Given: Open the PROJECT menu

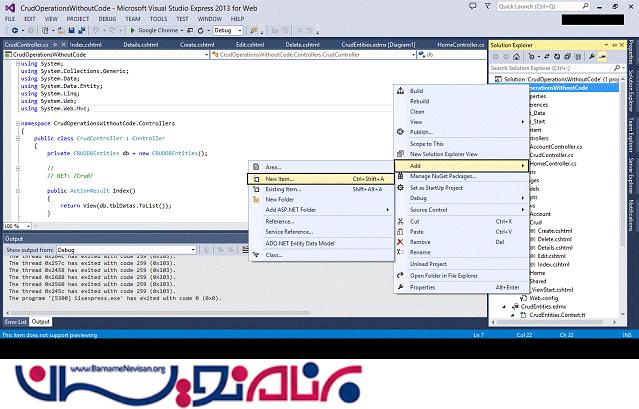Looking at the screenshot, I should coord(77,19).
